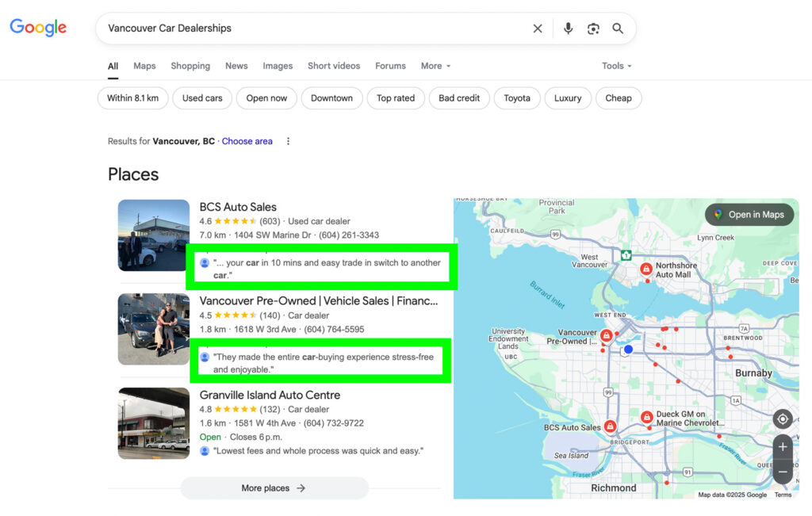Toggle the Top rated filter chip
This screenshot has width=812, height=516.
[x=396, y=98]
